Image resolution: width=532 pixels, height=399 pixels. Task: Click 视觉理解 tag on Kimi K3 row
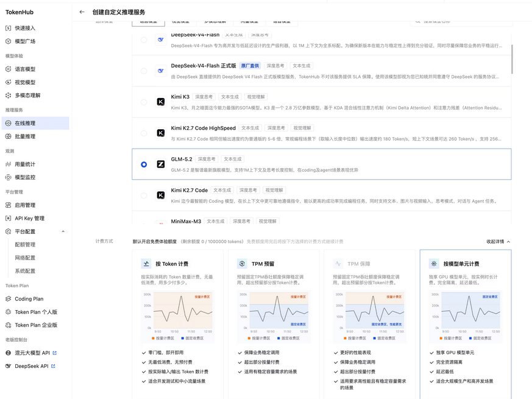point(256,97)
